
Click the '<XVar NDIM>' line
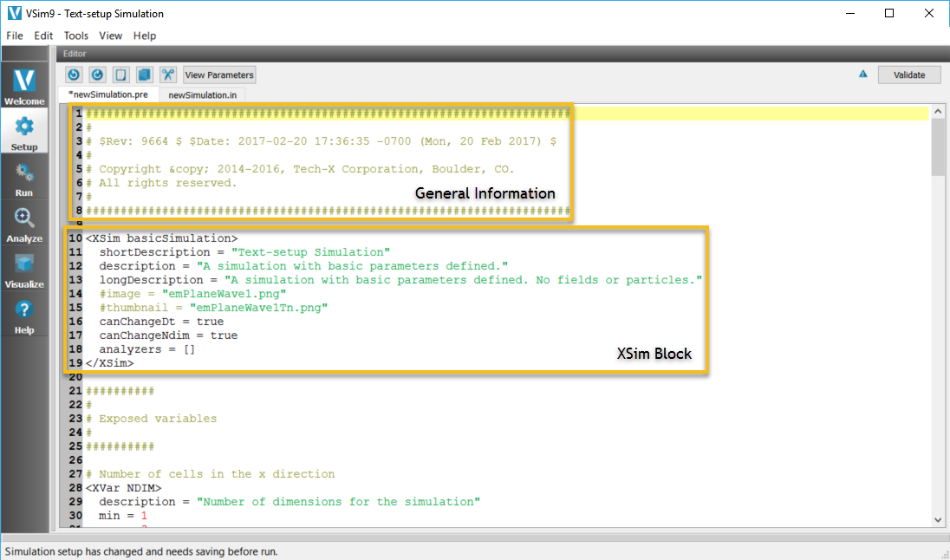(x=124, y=488)
